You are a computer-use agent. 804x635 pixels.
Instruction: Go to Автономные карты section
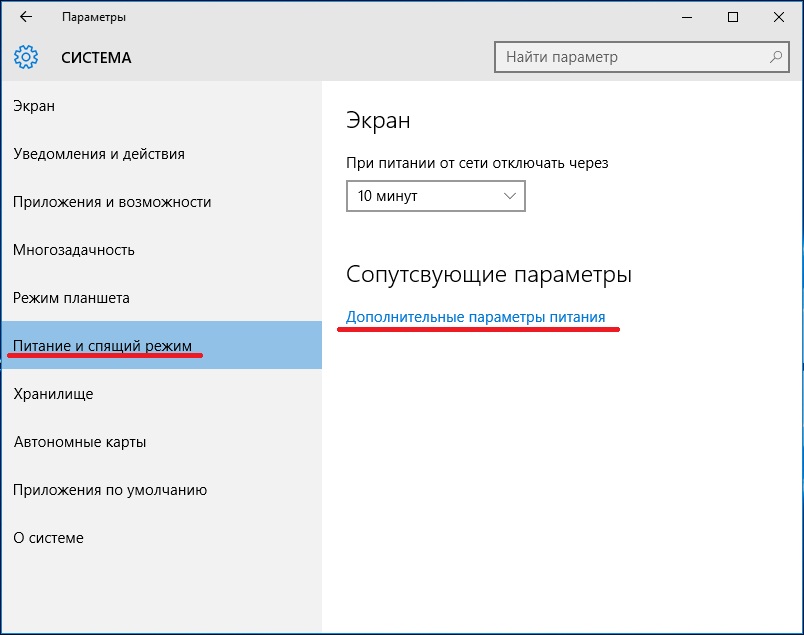[x=80, y=442]
